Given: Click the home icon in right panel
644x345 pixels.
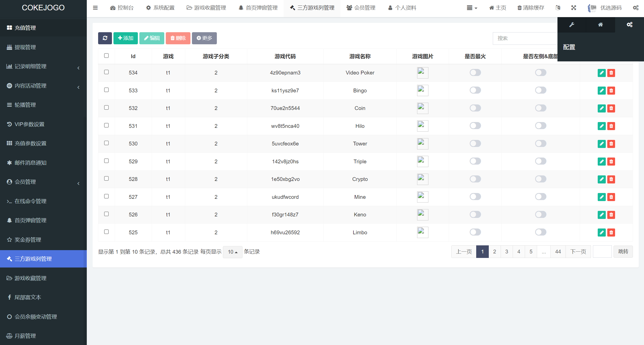Looking at the screenshot, I should (x=600, y=25).
